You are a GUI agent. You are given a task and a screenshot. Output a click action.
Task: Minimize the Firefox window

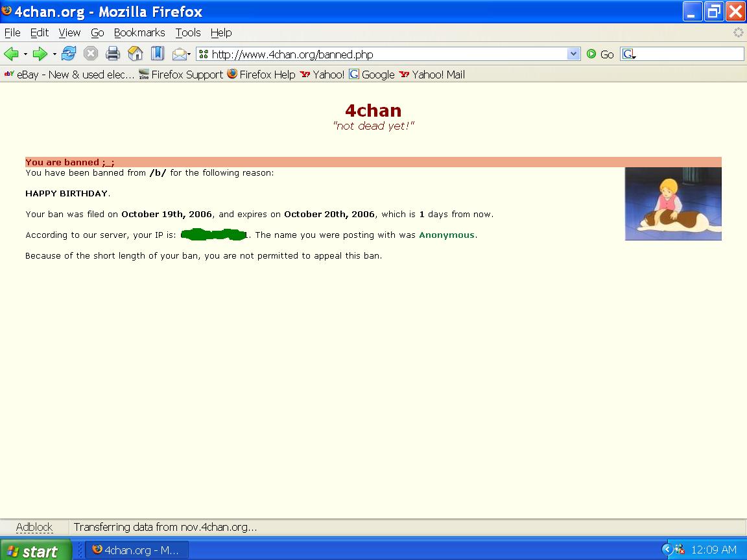[693, 12]
